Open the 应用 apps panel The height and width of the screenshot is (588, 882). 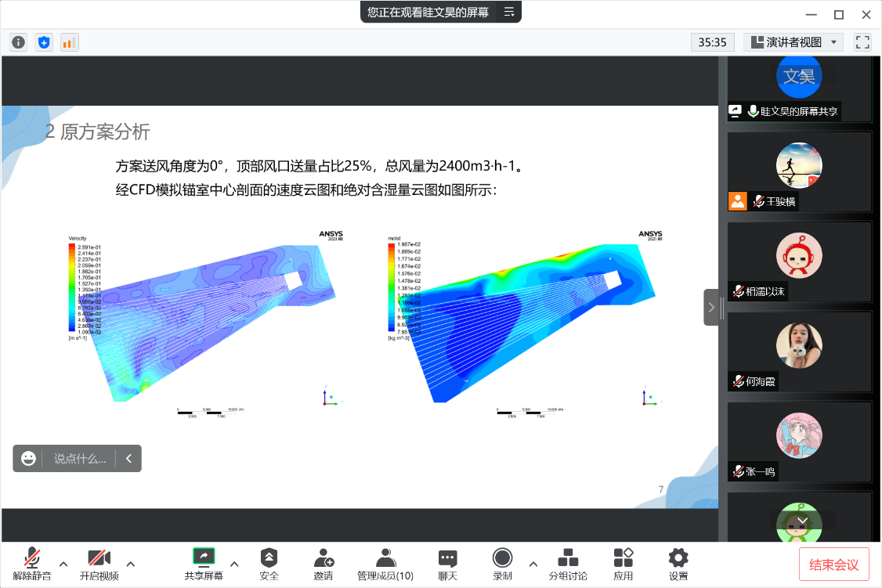point(624,564)
